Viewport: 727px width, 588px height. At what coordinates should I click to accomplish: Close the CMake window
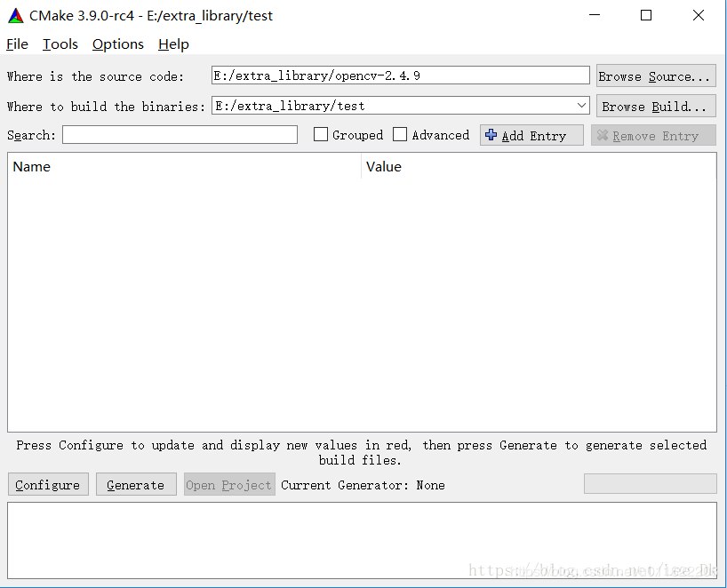699,15
